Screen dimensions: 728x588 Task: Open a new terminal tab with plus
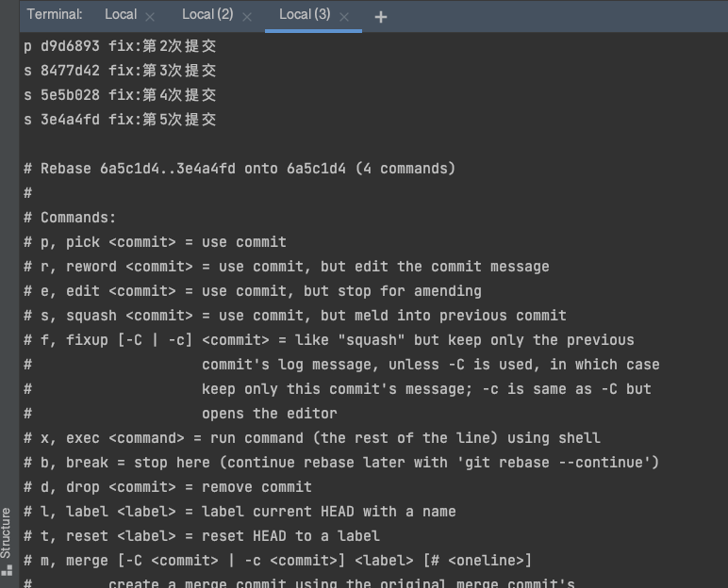tap(381, 16)
